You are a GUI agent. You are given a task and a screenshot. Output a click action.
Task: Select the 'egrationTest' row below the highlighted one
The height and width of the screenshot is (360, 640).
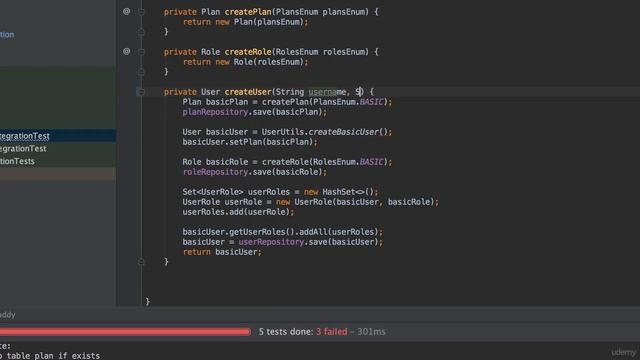tap(58, 149)
